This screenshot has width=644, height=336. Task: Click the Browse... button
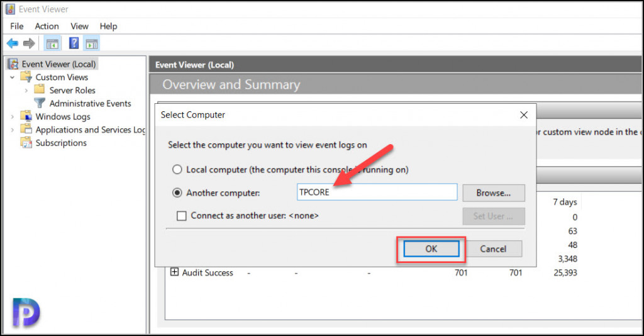494,193
